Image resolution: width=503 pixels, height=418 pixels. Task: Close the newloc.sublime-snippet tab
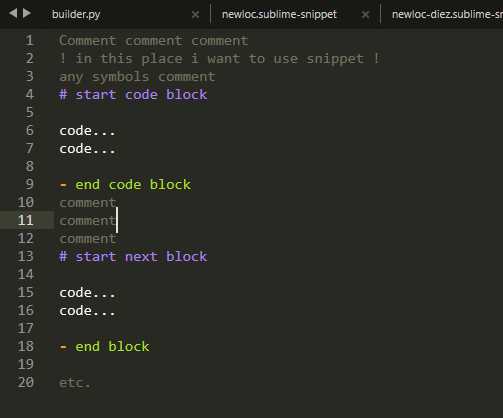click(365, 14)
